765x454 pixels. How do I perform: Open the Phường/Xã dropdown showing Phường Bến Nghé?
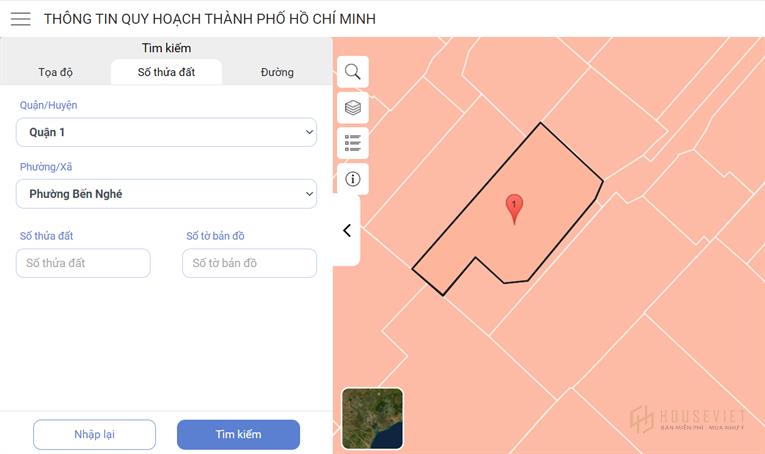[166, 194]
